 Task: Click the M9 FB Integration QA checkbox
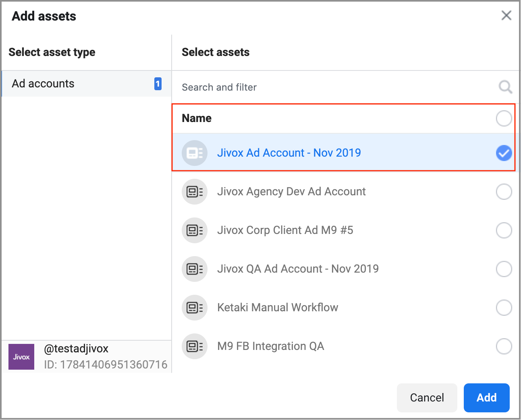[x=504, y=346]
